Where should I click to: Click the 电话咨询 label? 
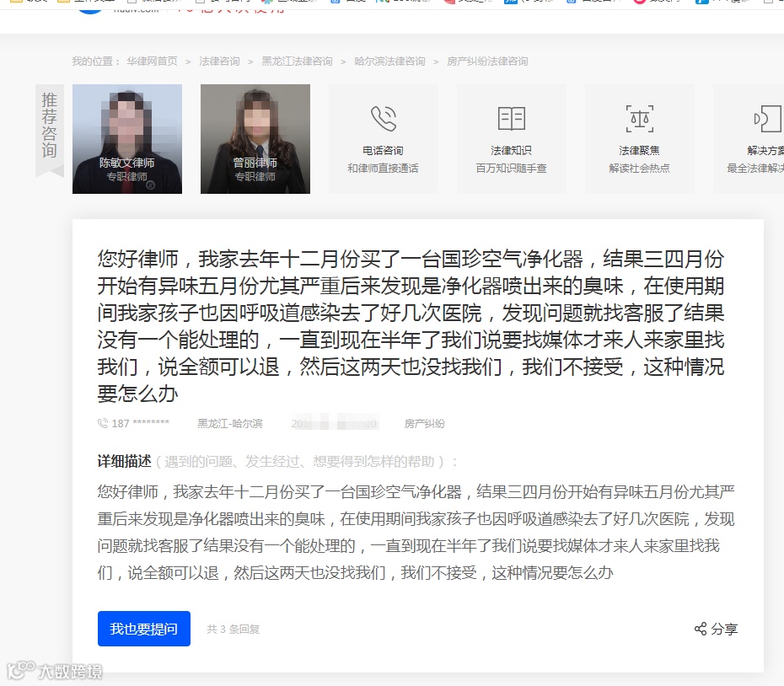pyautogui.click(x=383, y=151)
